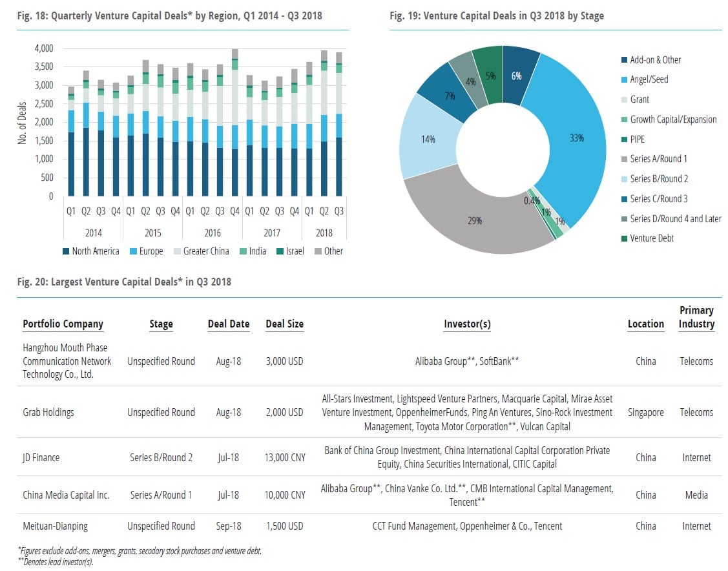This screenshot has width=728, height=571.
Task: Click the Portfolio Company column header
Action: point(63,324)
